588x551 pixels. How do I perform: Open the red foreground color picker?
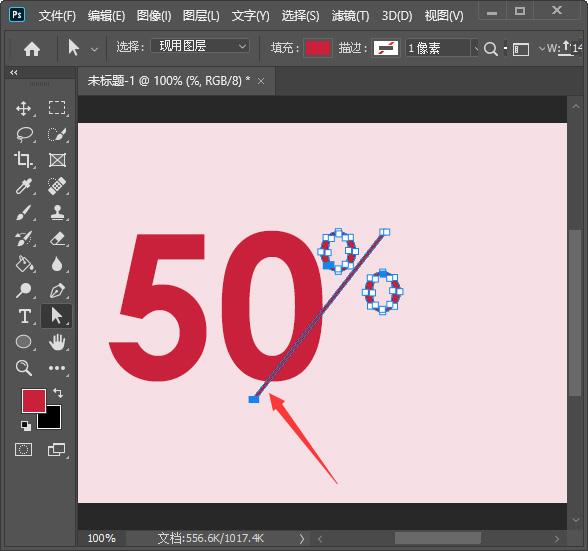tap(34, 401)
